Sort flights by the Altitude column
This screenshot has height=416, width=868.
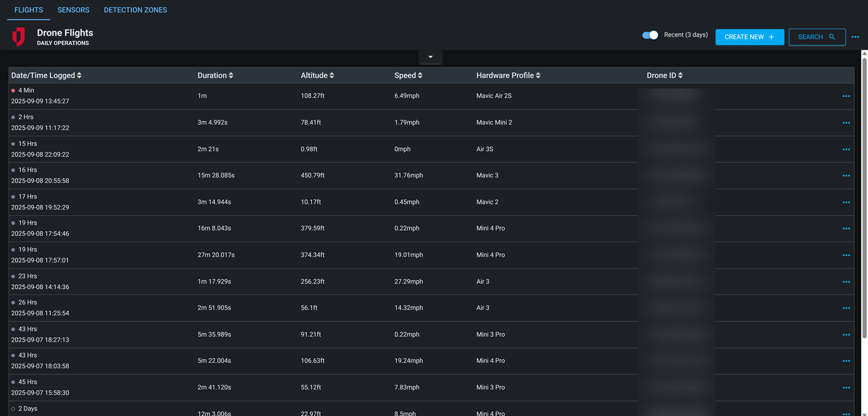(x=332, y=75)
